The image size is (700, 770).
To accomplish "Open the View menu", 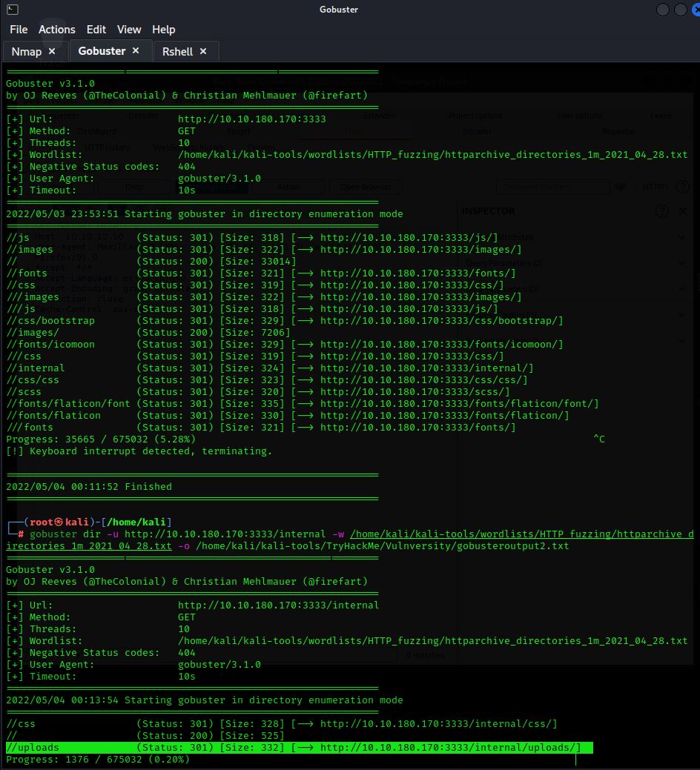I will [129, 30].
